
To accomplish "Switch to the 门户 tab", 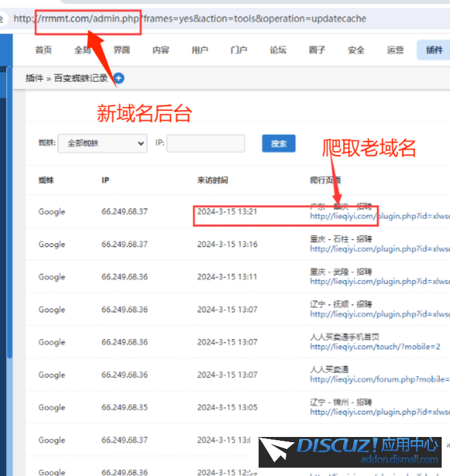I will tap(239, 51).
